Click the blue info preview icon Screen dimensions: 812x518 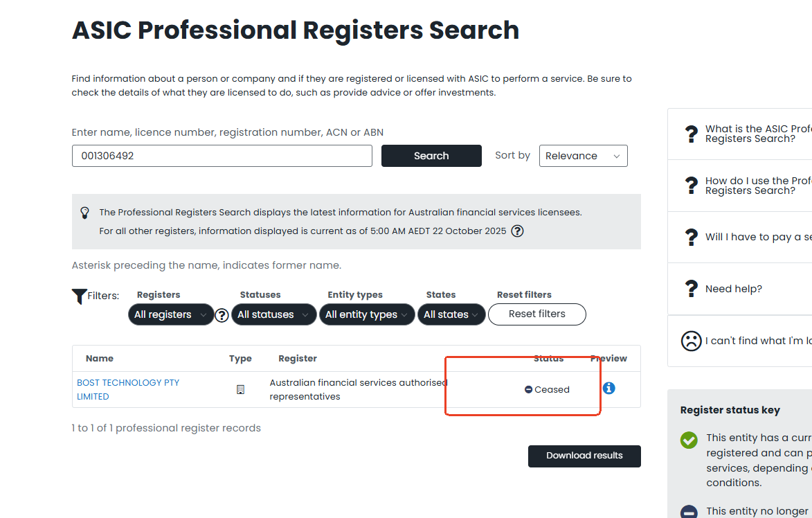click(x=608, y=388)
